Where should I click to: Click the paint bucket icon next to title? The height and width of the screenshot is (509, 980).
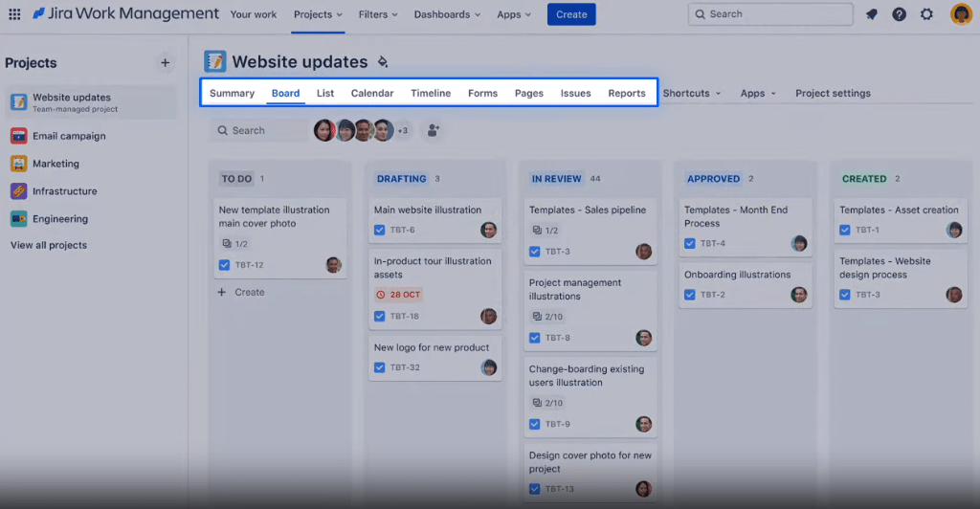pos(383,61)
